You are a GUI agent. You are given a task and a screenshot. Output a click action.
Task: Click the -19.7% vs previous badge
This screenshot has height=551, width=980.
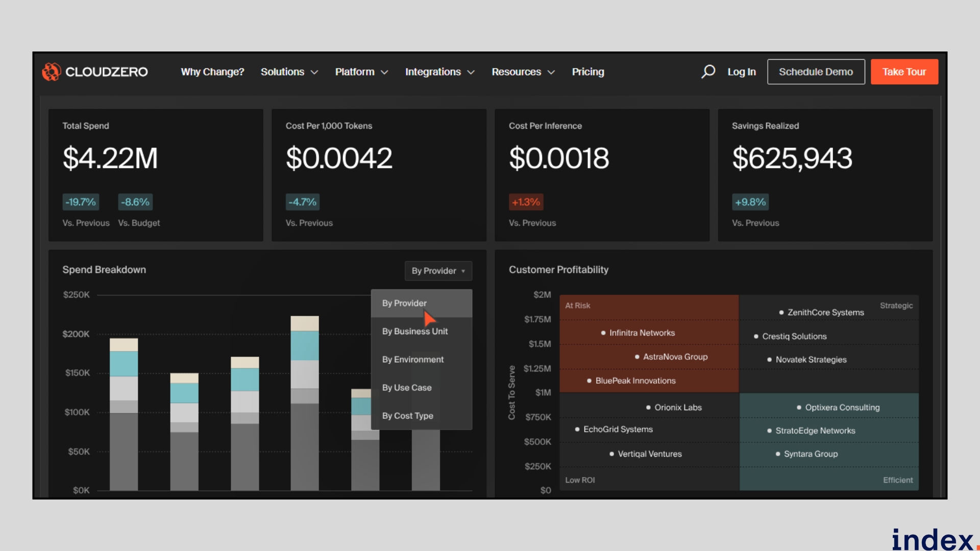click(x=81, y=202)
